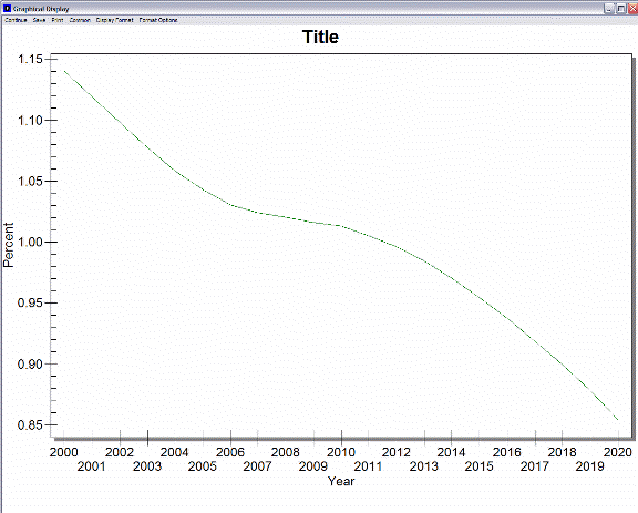Viewport: 638px width, 513px height.
Task: Click the Graphical Display title bar text
Action: [40, 7]
